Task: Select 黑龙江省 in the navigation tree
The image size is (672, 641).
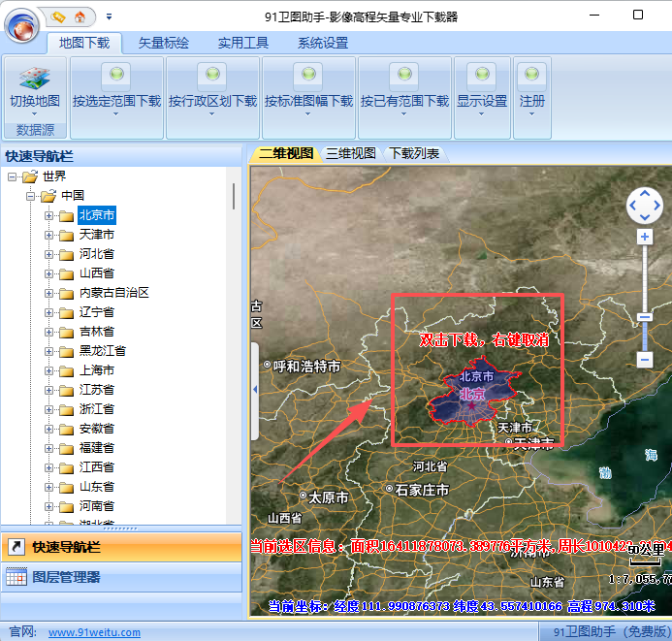Action: point(103,351)
